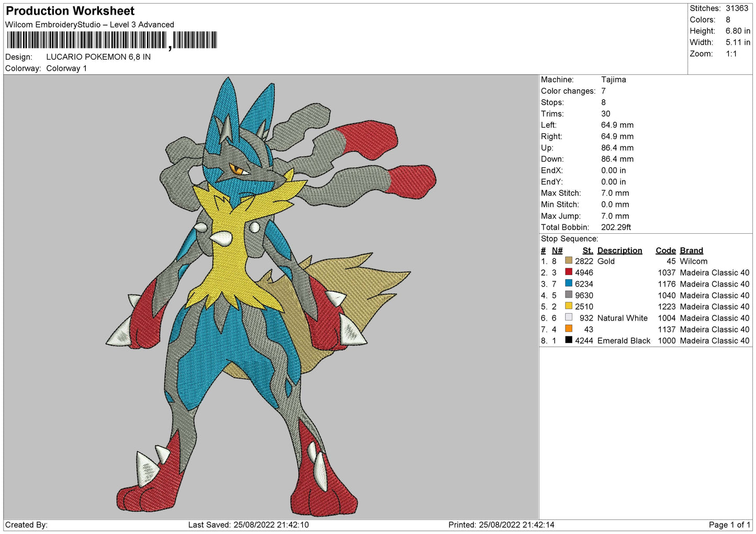
Task: Click the barcode under the worksheet title
Action: (x=111, y=40)
